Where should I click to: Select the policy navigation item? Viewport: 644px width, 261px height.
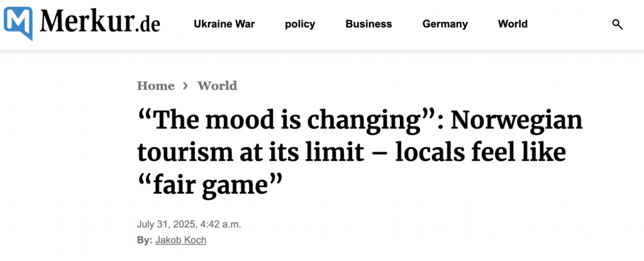pyautogui.click(x=300, y=25)
